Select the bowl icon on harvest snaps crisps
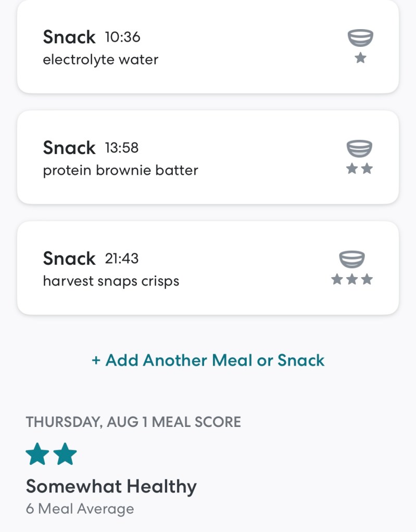This screenshot has height=532, width=416. pos(352,259)
